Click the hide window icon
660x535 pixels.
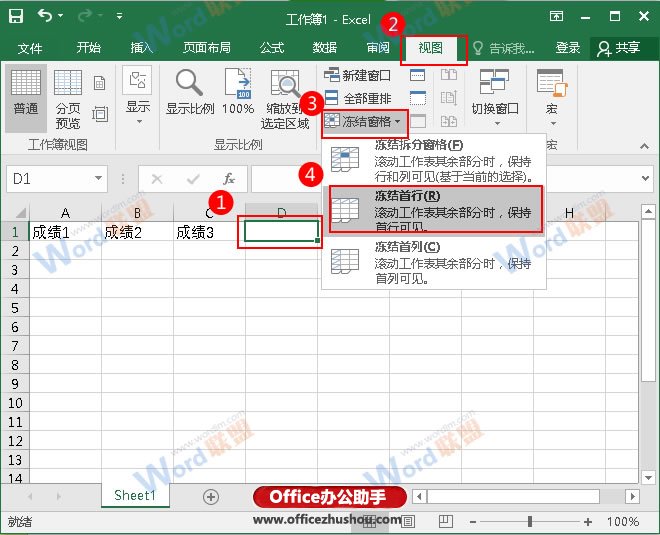417,98
